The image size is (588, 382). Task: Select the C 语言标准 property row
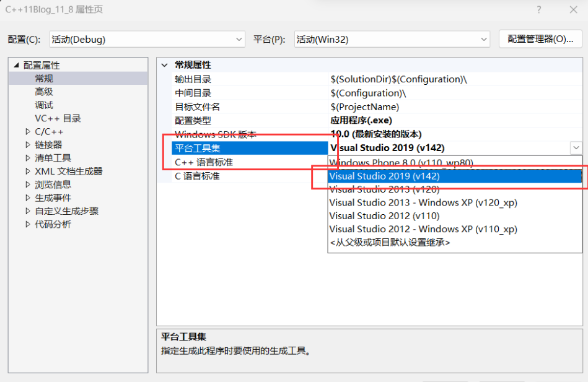pyautogui.click(x=249, y=176)
